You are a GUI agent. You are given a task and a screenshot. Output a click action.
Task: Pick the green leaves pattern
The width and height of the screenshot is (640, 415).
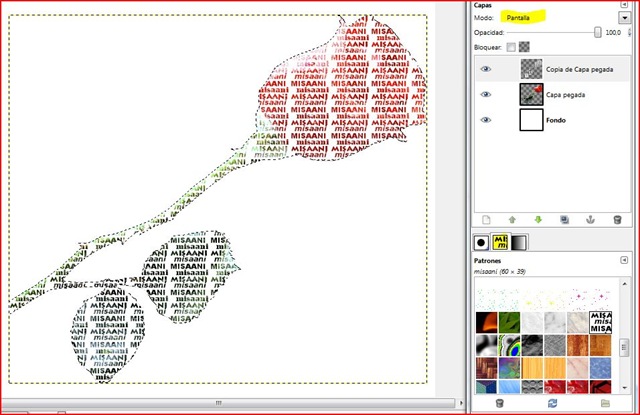tap(509, 322)
